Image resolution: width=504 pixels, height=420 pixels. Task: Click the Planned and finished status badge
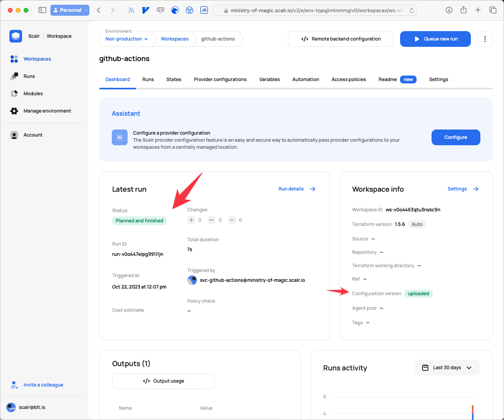pyautogui.click(x=139, y=221)
